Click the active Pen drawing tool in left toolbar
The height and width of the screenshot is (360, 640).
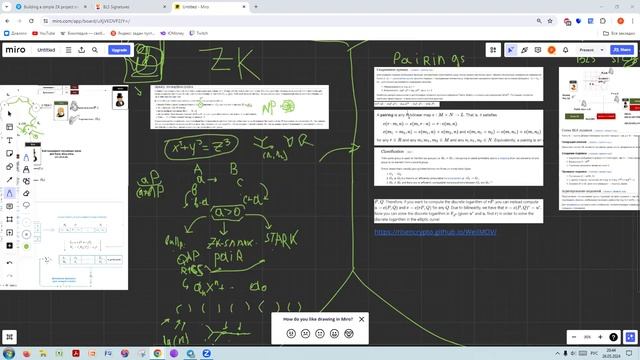pyautogui.click(x=9, y=193)
